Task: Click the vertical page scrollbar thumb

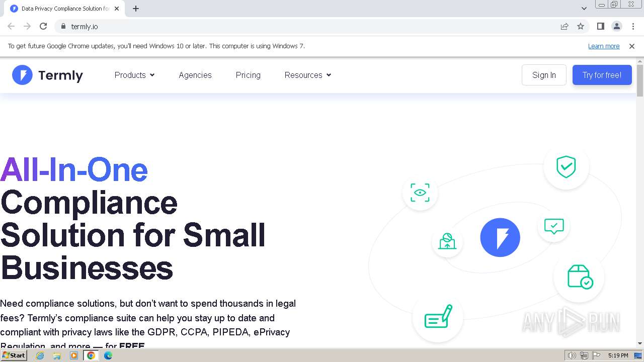Action: 640,80
